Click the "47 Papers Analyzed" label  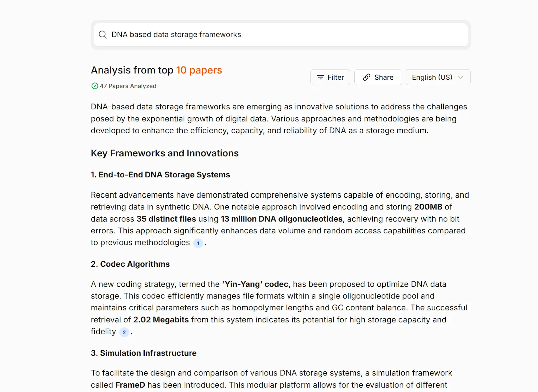(x=128, y=86)
